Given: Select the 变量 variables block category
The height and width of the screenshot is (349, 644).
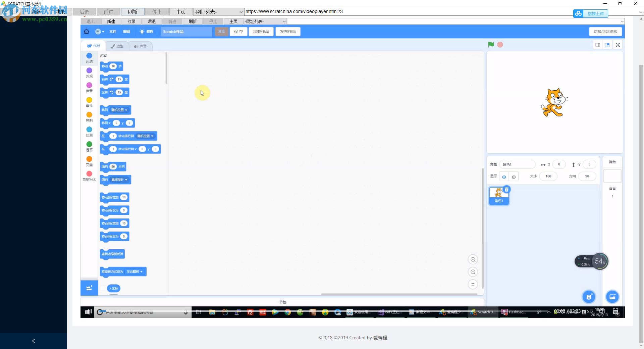Looking at the screenshot, I should click(89, 161).
